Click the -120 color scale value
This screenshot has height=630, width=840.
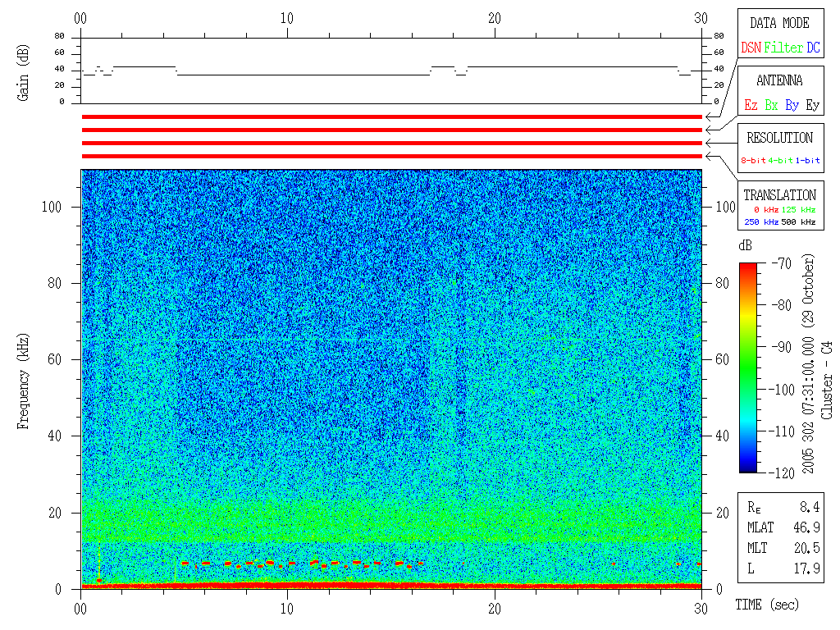tap(783, 473)
